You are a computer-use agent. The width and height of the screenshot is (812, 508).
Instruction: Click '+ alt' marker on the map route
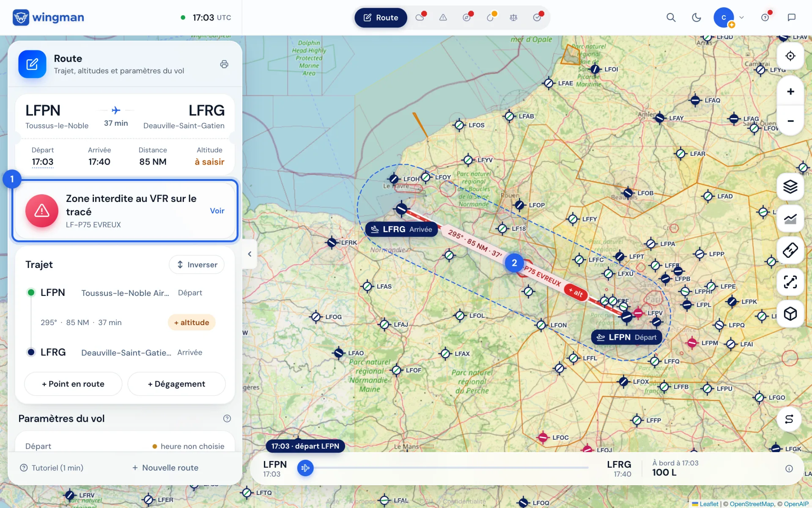tap(576, 292)
